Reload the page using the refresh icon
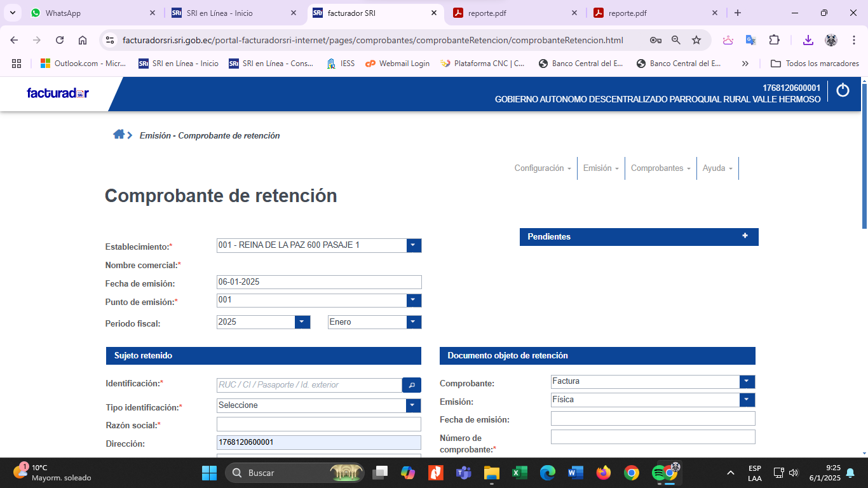The height and width of the screenshot is (488, 868). [60, 40]
